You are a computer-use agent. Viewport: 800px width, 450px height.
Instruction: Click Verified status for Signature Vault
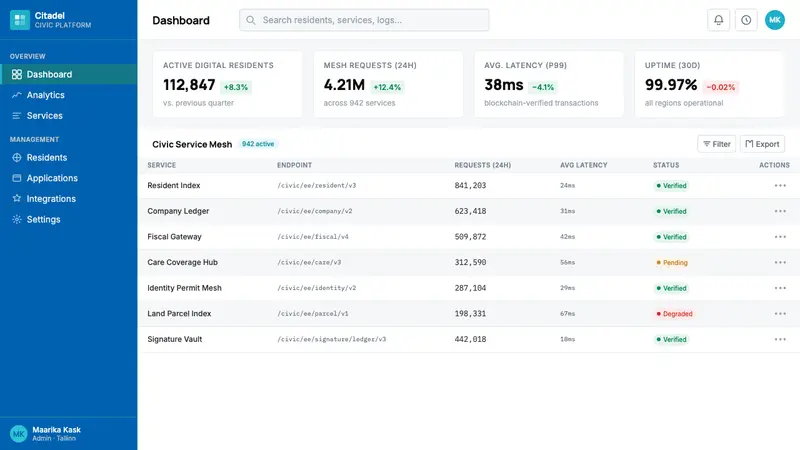click(x=671, y=339)
